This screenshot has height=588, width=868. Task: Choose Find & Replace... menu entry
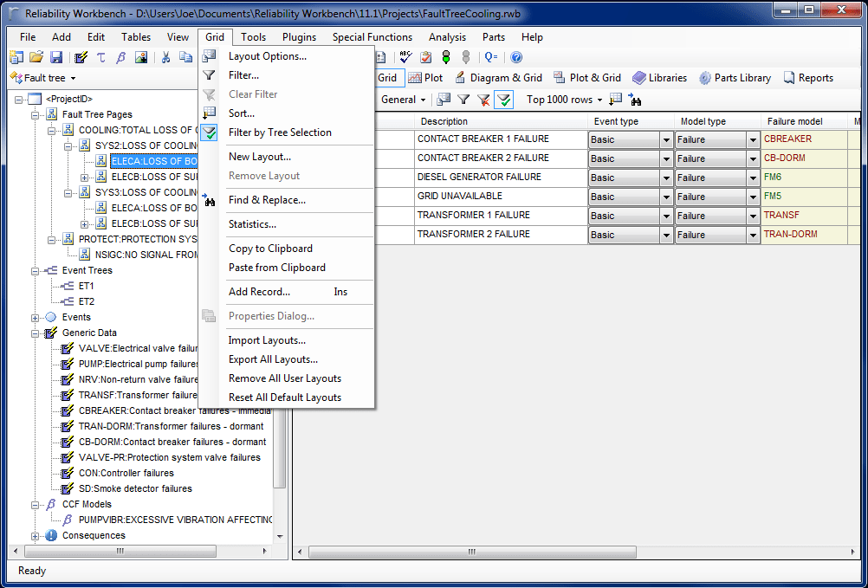pyautogui.click(x=286, y=200)
